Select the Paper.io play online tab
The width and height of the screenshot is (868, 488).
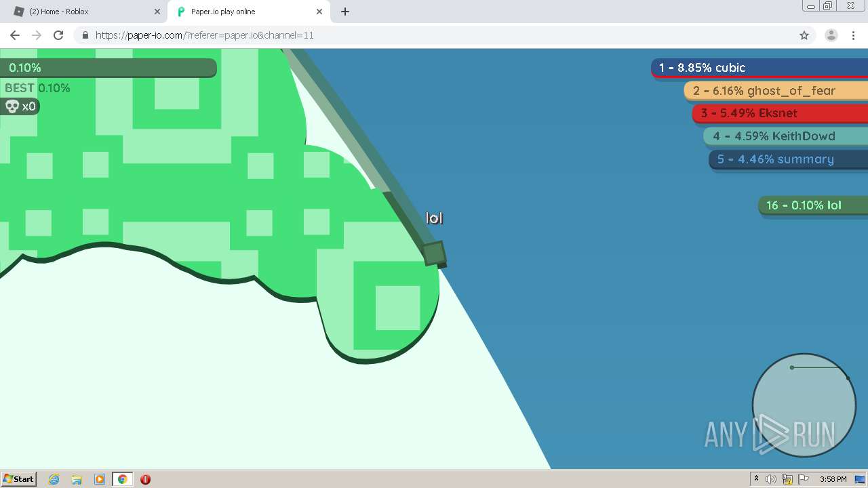(248, 12)
